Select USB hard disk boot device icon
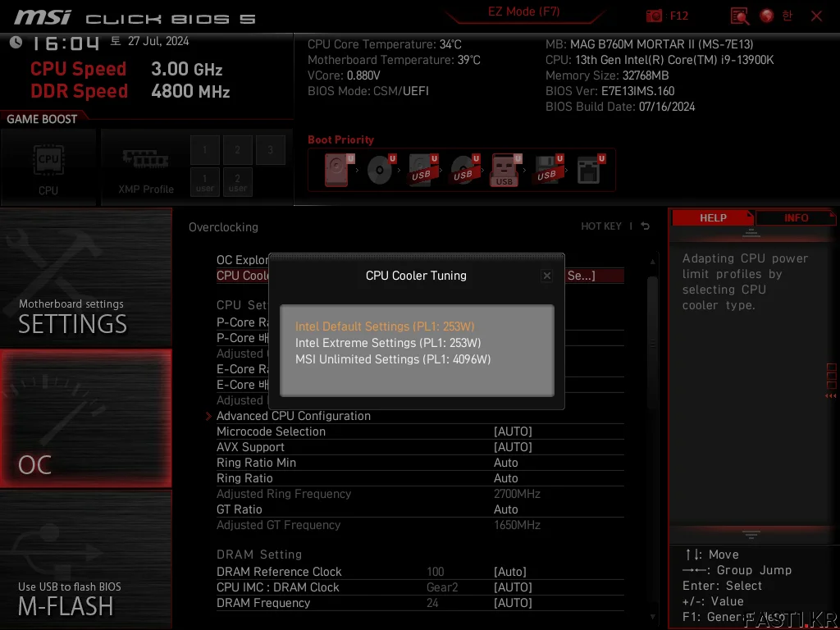This screenshot has width=840, height=630. 422,169
